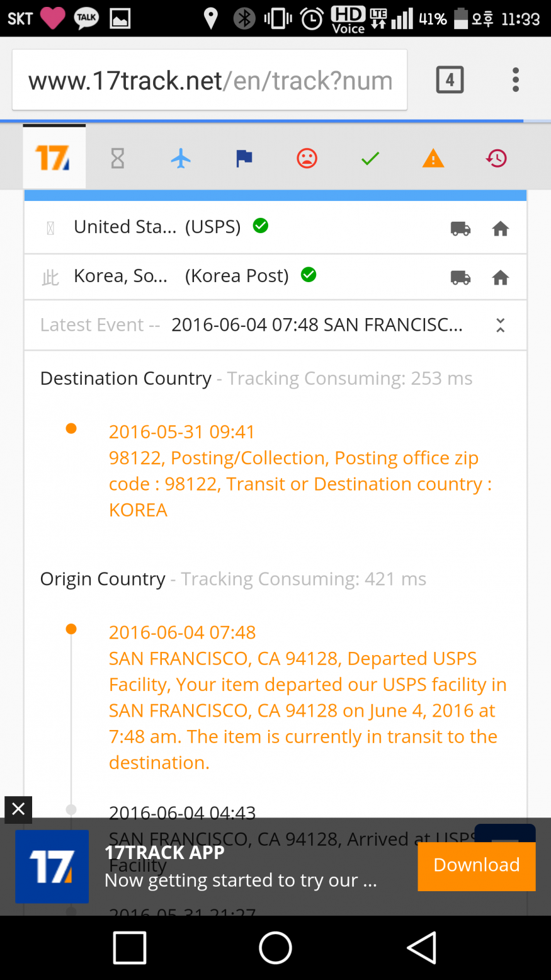Collapse the Latest Event details

[x=500, y=325]
